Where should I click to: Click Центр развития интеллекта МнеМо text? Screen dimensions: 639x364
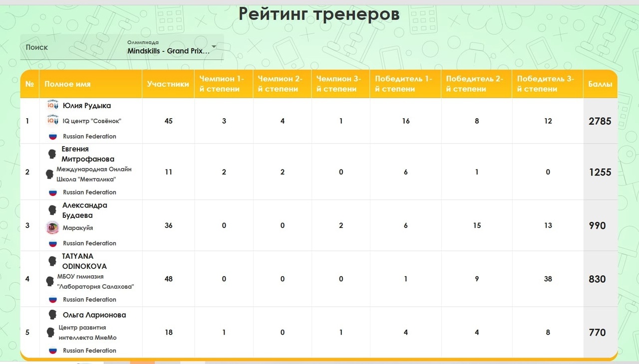[x=87, y=333]
